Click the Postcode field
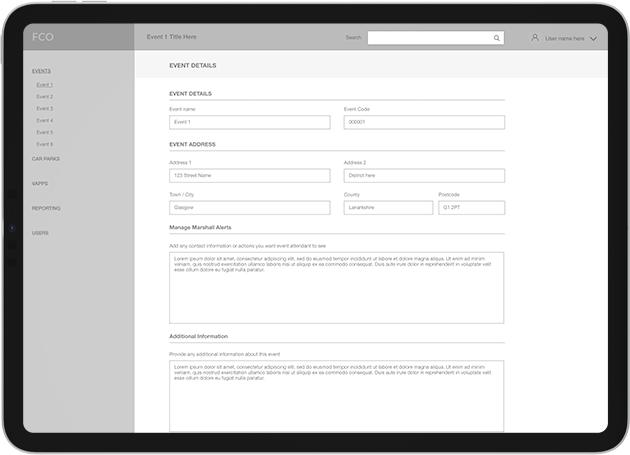 [x=471, y=208]
